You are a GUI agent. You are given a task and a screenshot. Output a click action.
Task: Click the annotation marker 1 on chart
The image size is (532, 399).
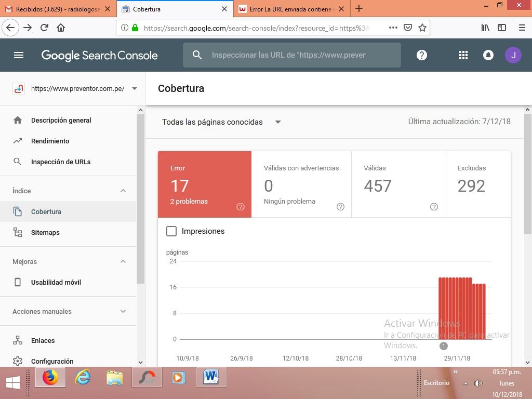pyautogui.click(x=444, y=345)
